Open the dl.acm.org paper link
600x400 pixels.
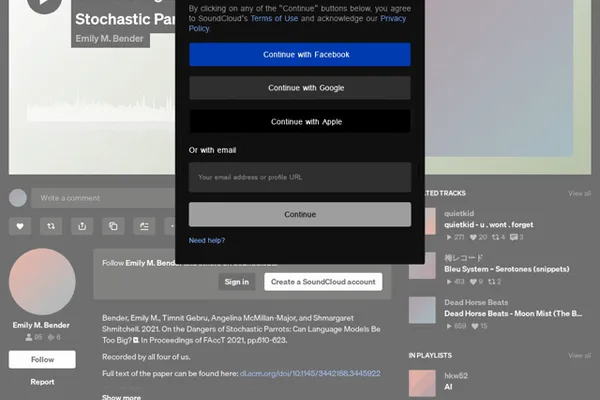click(310, 373)
